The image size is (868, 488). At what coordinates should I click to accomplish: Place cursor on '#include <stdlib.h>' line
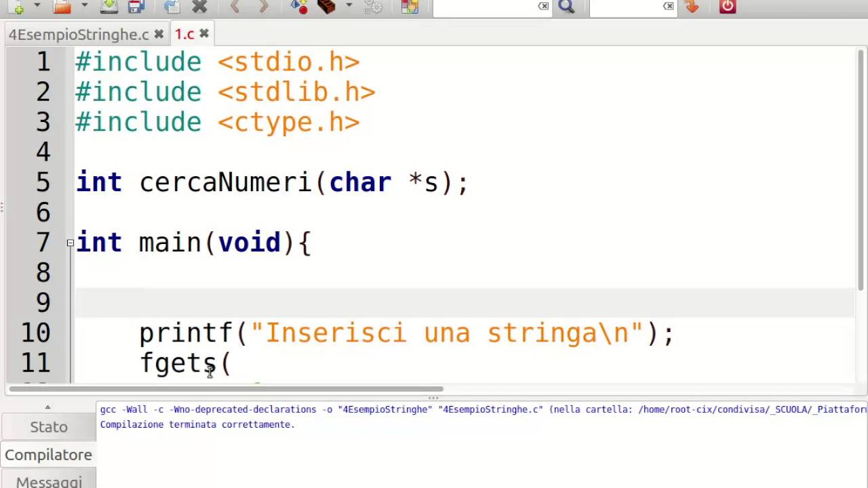[x=226, y=92]
